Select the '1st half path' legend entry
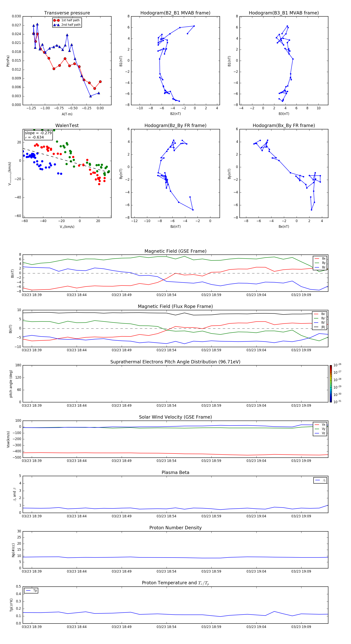Viewport: 351px width, 644px height. pyautogui.click(x=67, y=20)
